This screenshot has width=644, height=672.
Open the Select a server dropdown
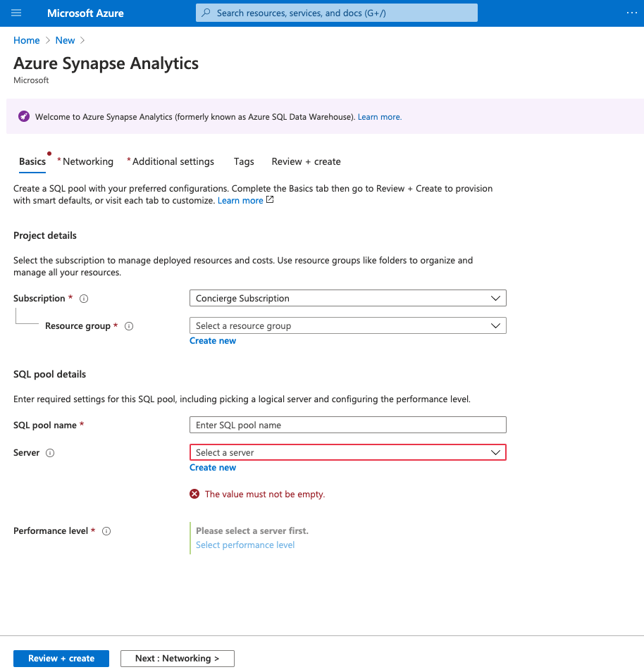click(x=347, y=452)
